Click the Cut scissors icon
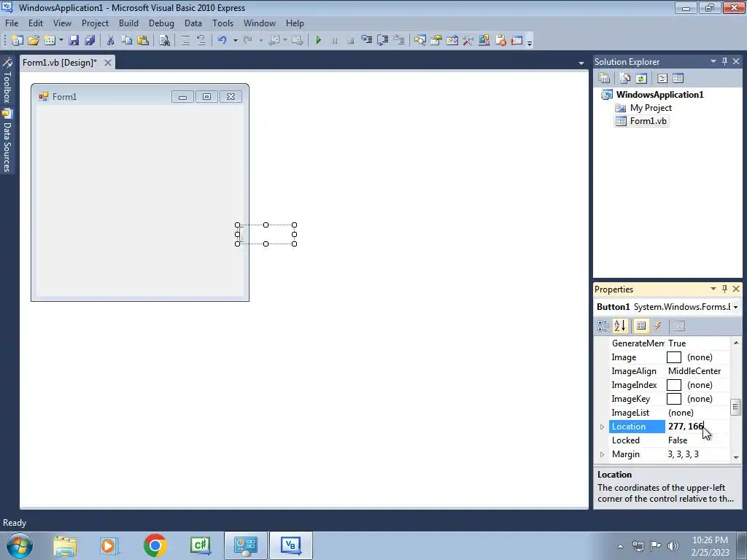The width and height of the screenshot is (747, 560). tap(111, 41)
